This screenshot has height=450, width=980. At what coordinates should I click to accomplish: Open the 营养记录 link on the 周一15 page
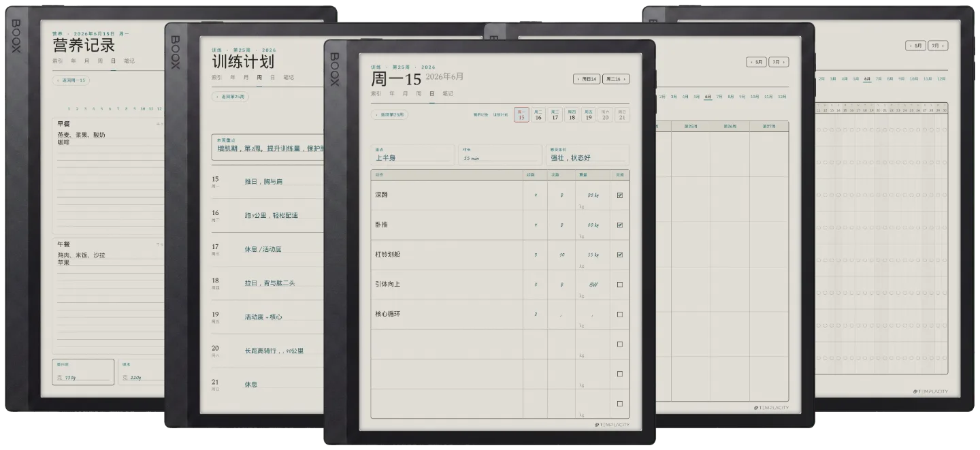(481, 114)
